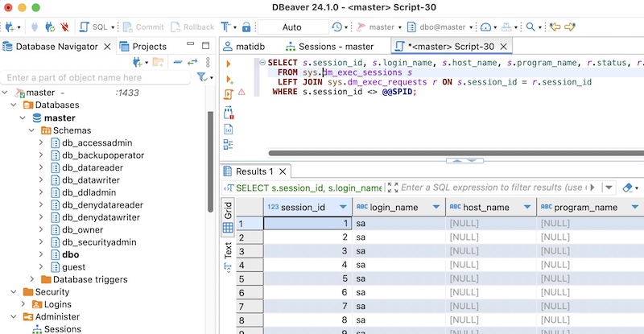Switch results to Grid view
The height and width of the screenshot is (334, 644).
coord(228,218)
